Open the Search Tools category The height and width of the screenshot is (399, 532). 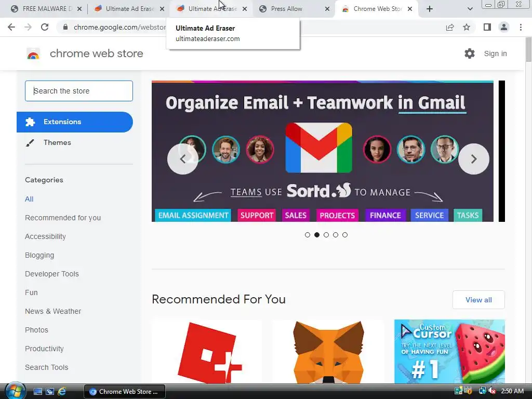point(46,367)
